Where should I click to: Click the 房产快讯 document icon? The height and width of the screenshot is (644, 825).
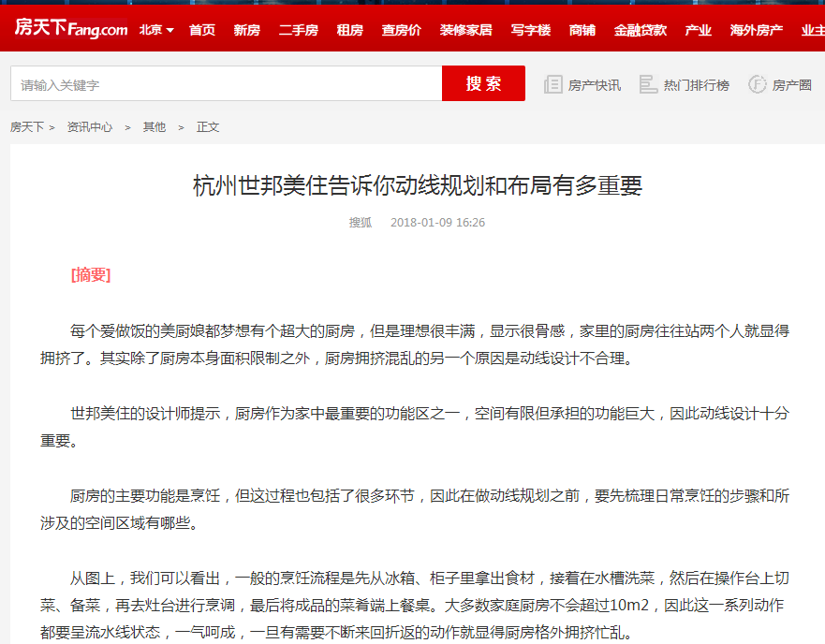tap(553, 84)
